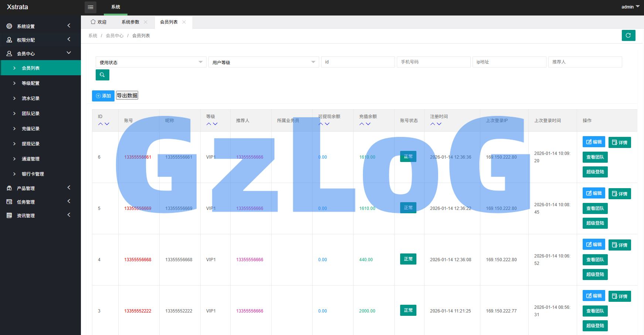Click 超级登陆 for member ID 4
Viewport: 644px width, 335px height.
(x=595, y=274)
